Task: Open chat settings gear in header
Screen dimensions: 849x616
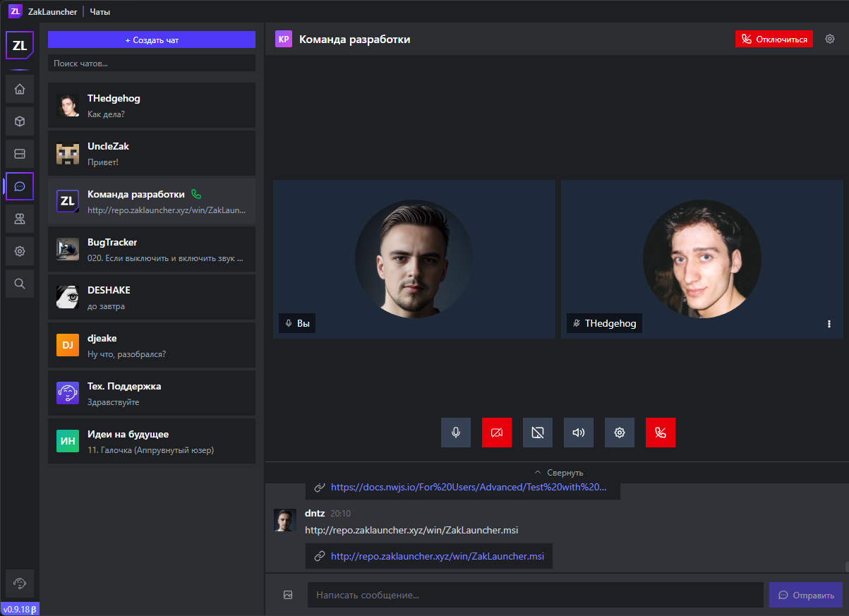Action: click(830, 39)
